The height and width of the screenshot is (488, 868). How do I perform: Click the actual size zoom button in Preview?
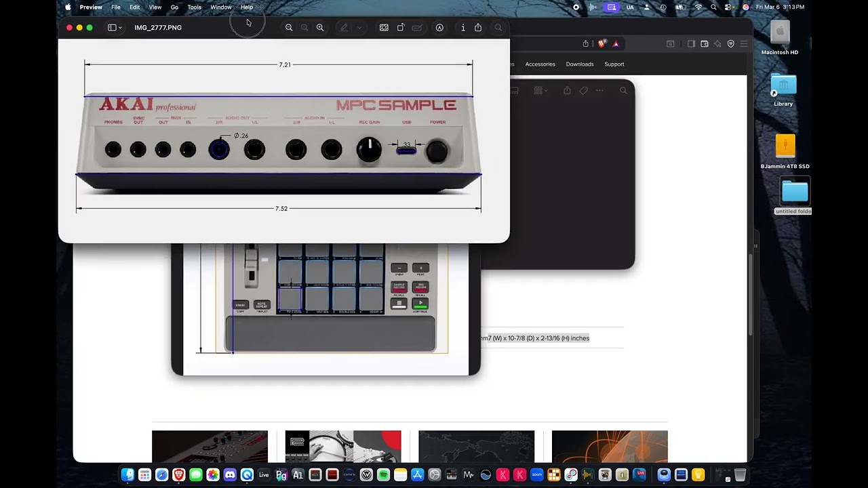click(x=304, y=28)
